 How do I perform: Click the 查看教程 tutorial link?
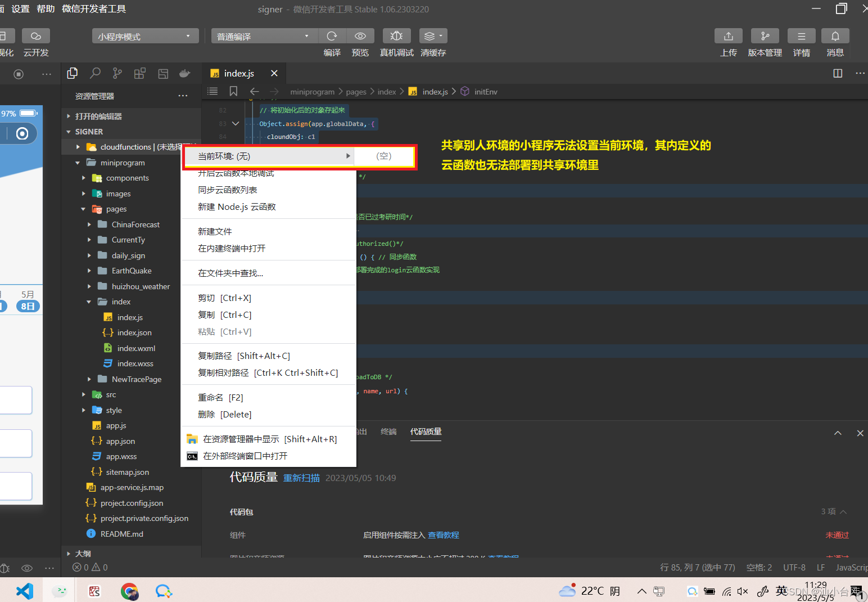(444, 534)
